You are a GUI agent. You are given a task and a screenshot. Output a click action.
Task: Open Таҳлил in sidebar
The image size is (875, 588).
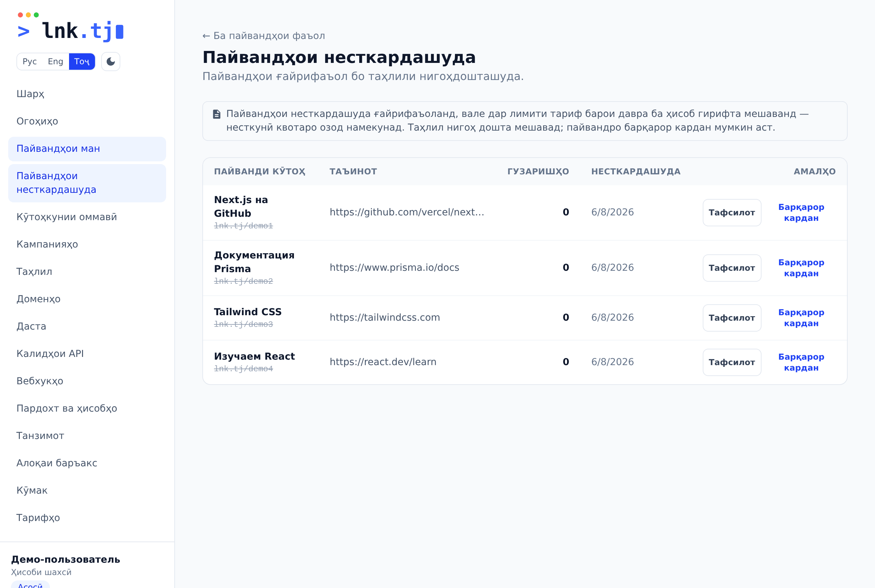[x=87, y=271]
